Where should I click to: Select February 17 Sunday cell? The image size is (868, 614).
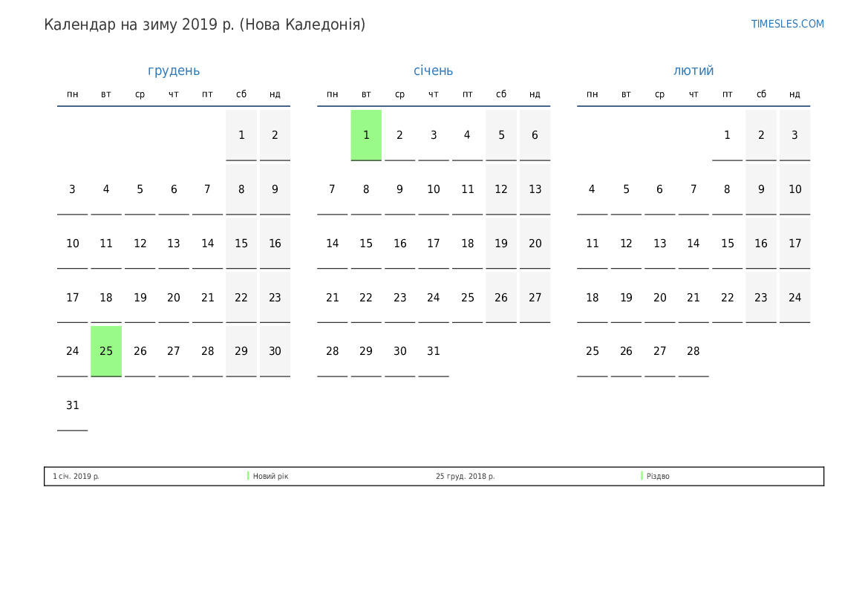pos(795,244)
